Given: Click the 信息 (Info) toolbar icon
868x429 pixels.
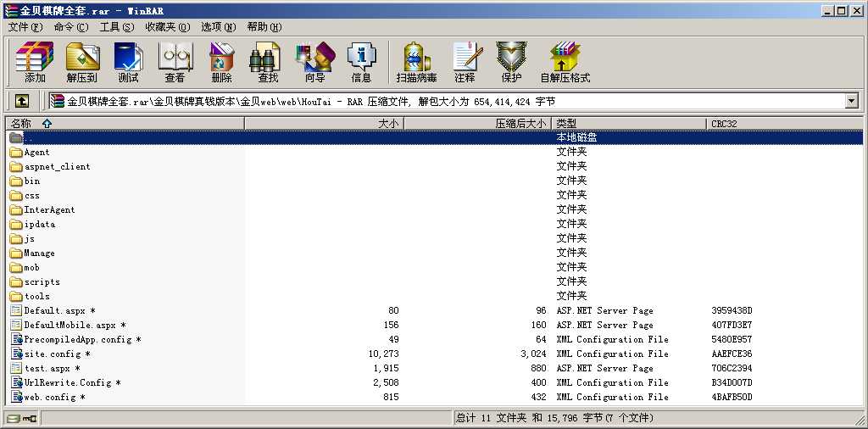Looking at the screenshot, I should (361, 62).
